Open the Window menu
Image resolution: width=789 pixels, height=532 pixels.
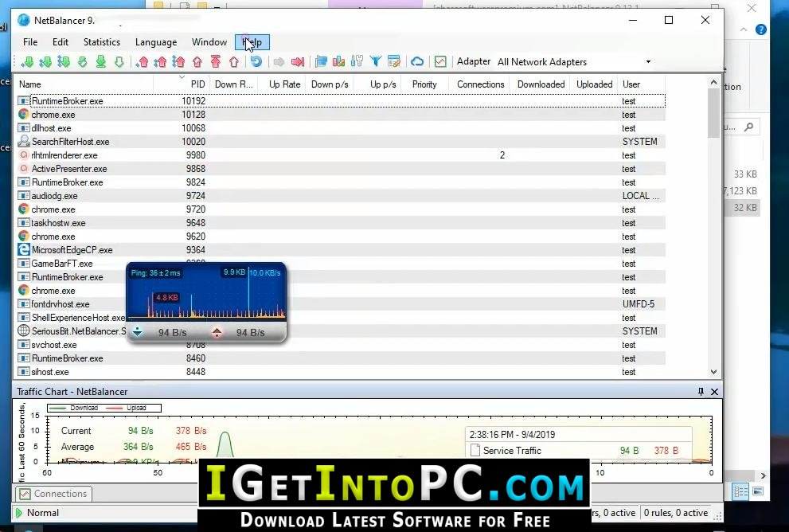209,42
